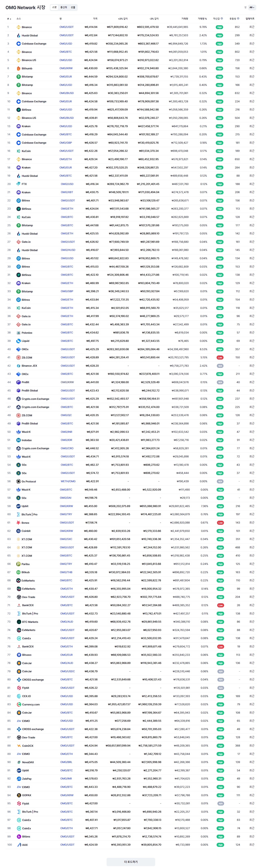This screenshot has width=265, height=868.
Task: Sort by the -2% 깊이 column header
Action: [x=154, y=19]
